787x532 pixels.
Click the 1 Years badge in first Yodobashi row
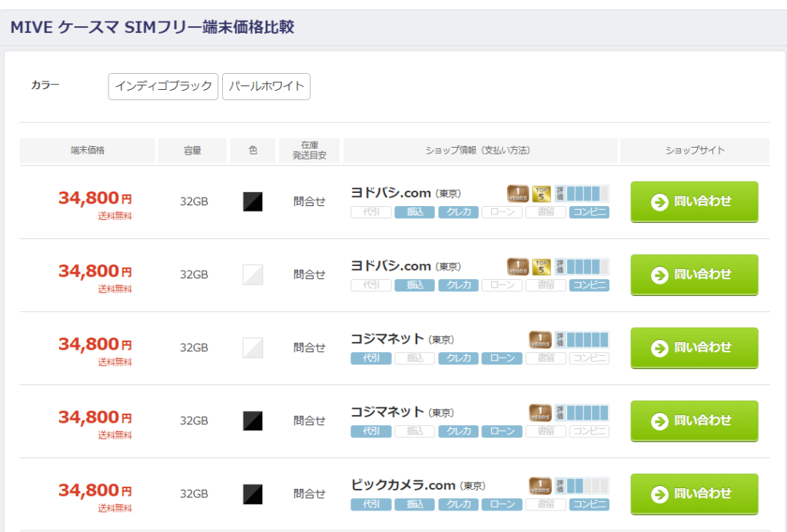(518, 194)
